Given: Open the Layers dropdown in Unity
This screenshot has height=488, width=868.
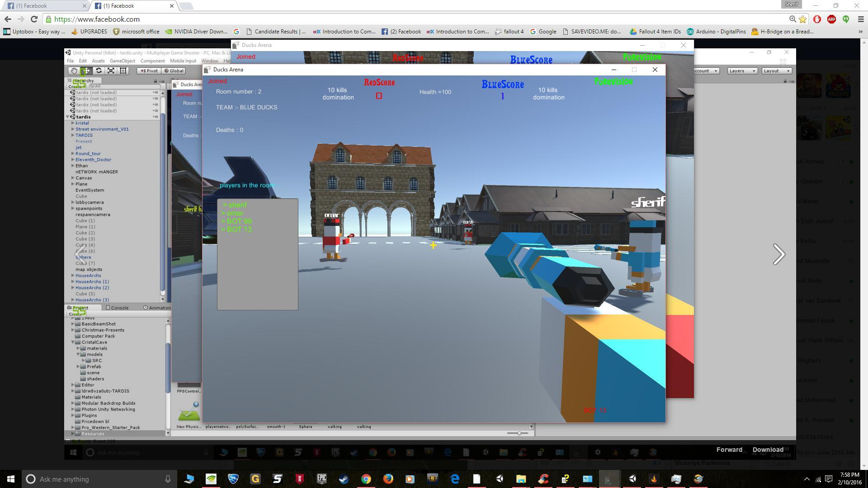Looking at the screenshot, I should [x=742, y=71].
